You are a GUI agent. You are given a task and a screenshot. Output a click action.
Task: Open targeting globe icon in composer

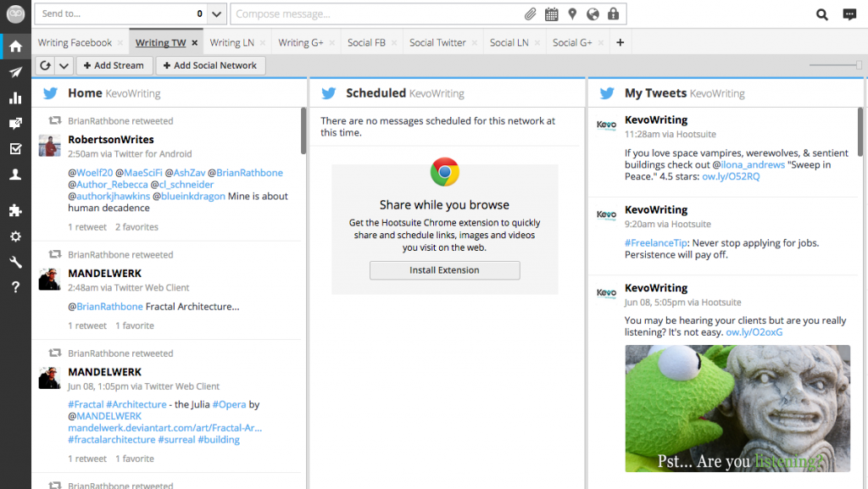pos(593,14)
